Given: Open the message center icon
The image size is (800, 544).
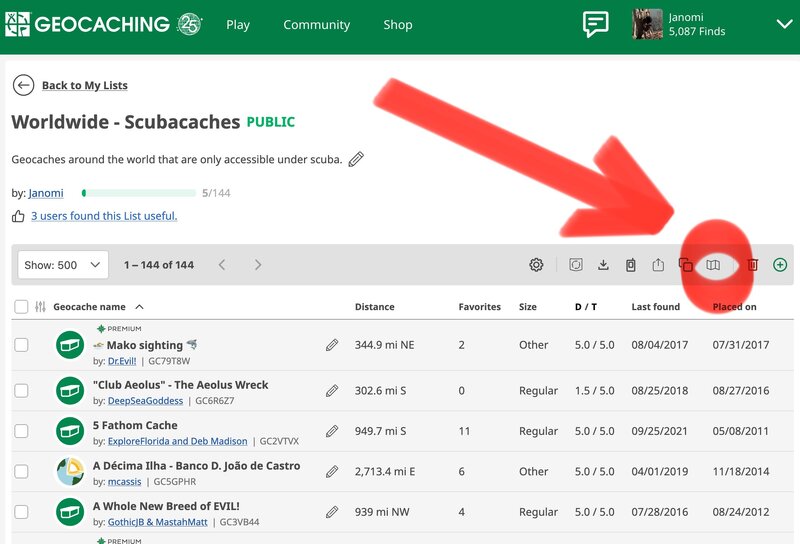Looking at the screenshot, I should tap(596, 25).
